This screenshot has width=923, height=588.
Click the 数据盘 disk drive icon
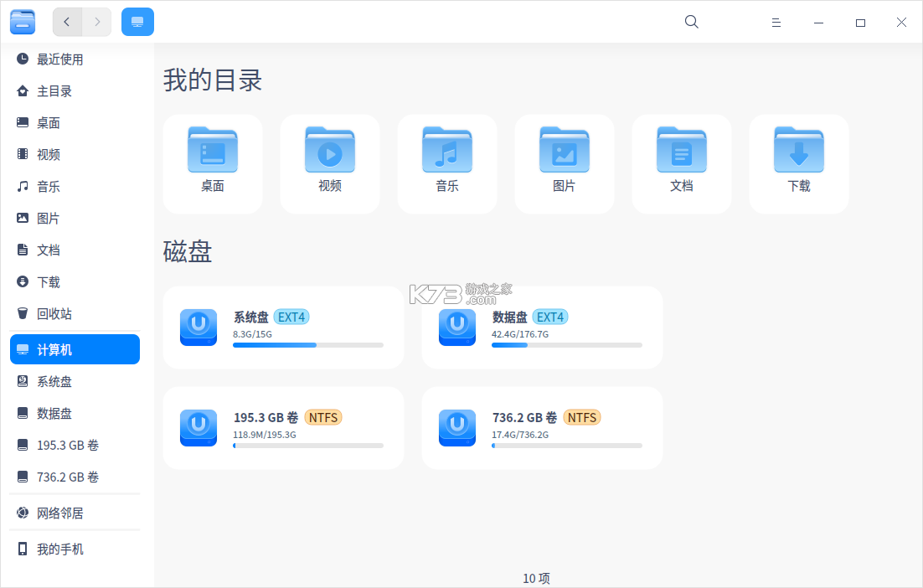[457, 328]
